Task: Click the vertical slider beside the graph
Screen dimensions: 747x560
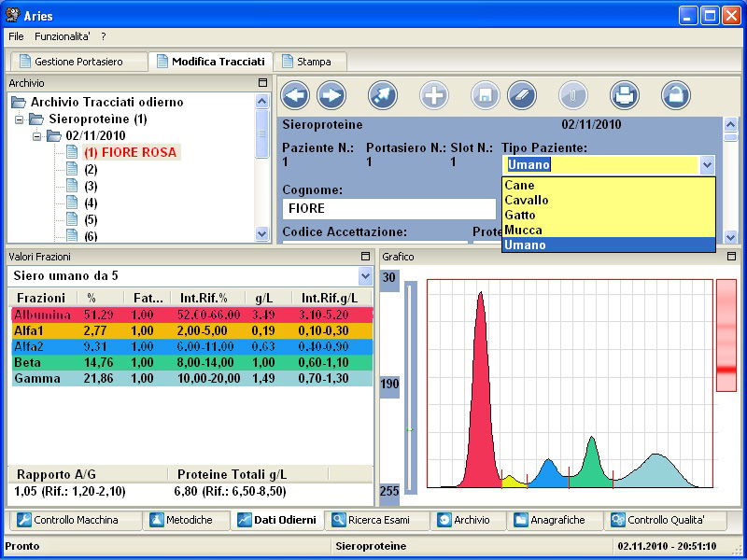Action: [x=411, y=387]
